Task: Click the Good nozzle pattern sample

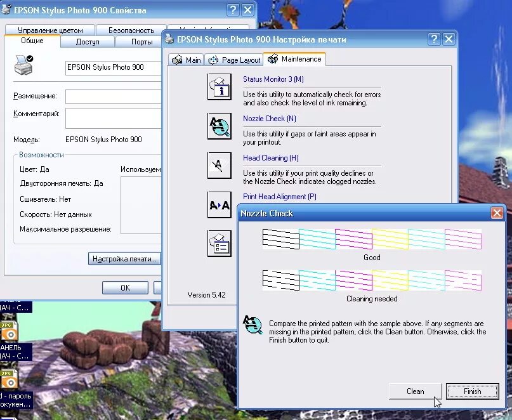Action: (x=372, y=239)
